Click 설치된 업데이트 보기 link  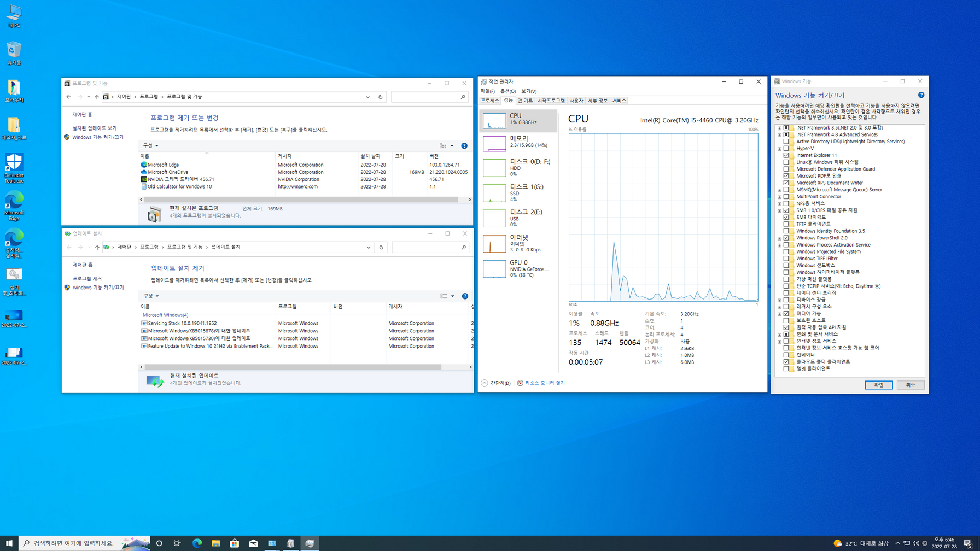coord(95,128)
